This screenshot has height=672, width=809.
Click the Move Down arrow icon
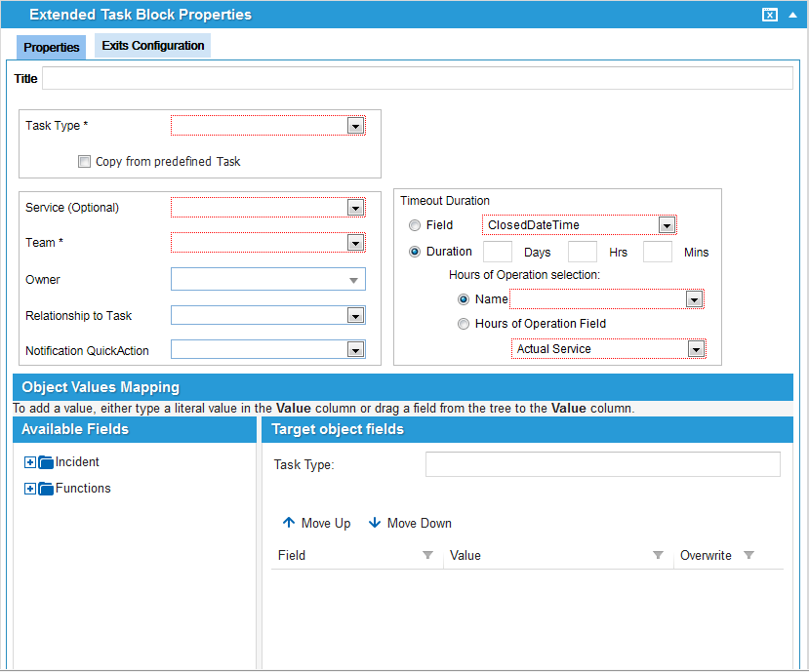[x=374, y=523]
